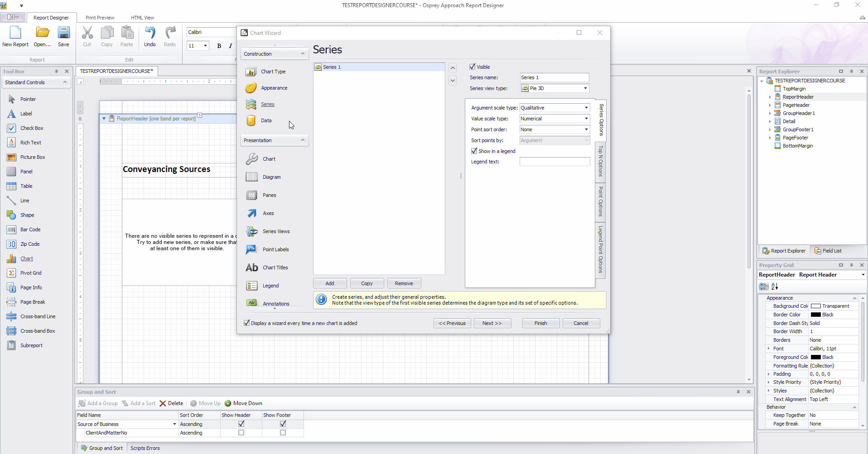This screenshot has height=454, width=868.
Task: Click the Next >> button
Action: point(492,323)
